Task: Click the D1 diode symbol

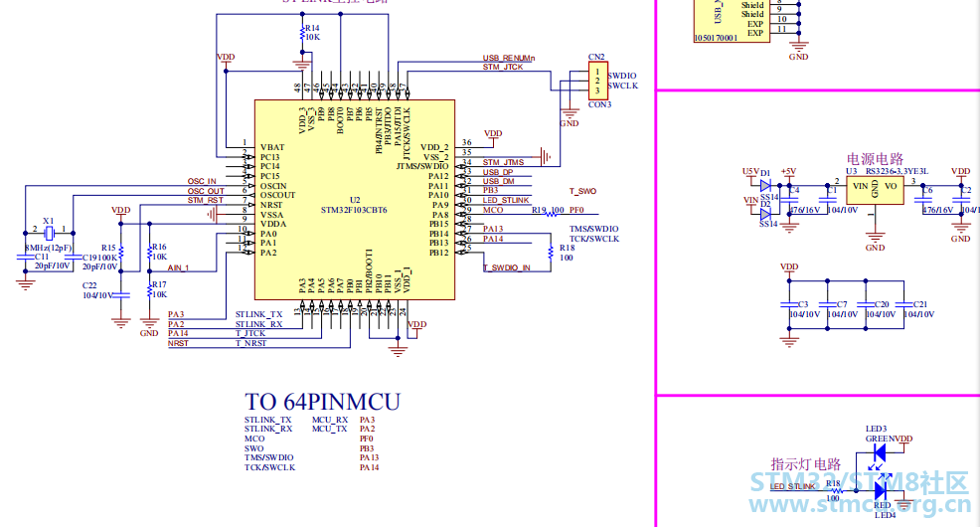Action: (x=765, y=185)
